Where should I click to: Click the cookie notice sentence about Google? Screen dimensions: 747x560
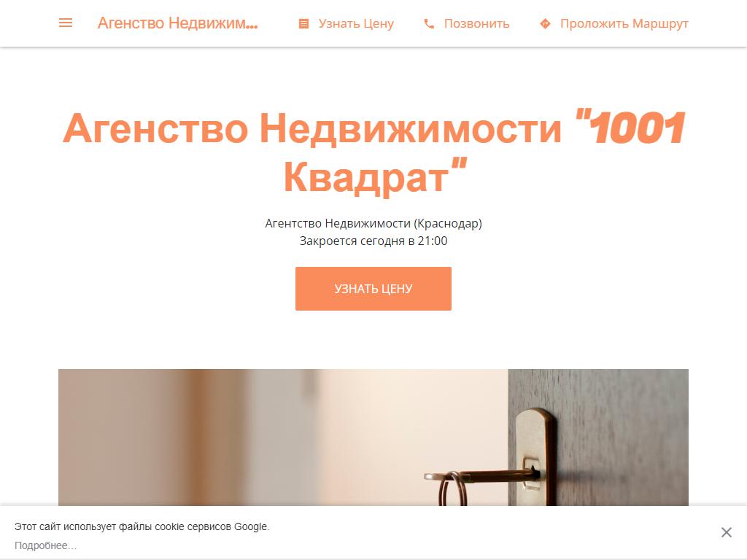point(142,526)
